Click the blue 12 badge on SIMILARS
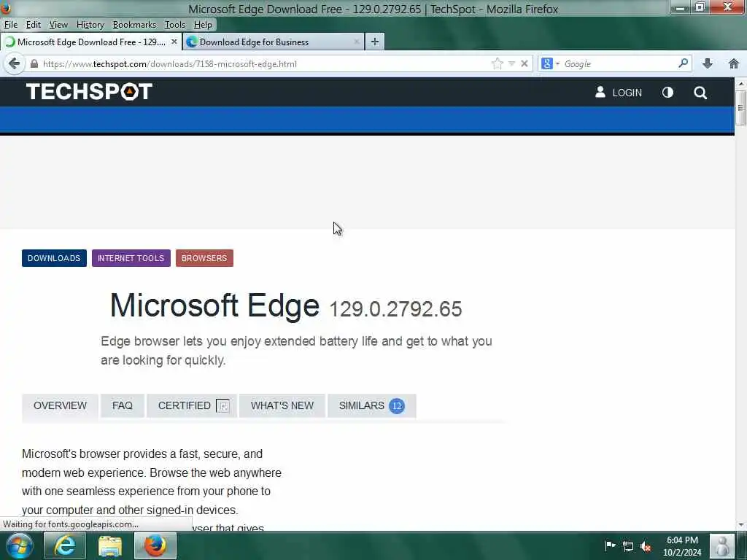This screenshot has width=747, height=560. (397, 405)
